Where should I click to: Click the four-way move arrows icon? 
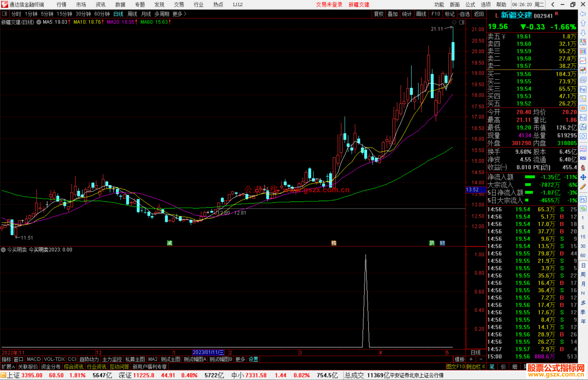click(x=583, y=177)
